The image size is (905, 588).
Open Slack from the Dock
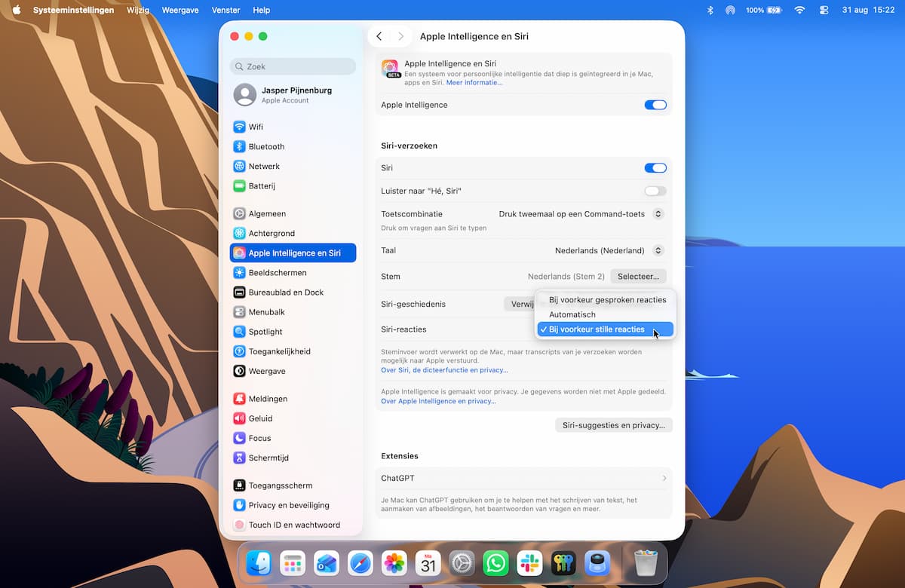pos(529,562)
